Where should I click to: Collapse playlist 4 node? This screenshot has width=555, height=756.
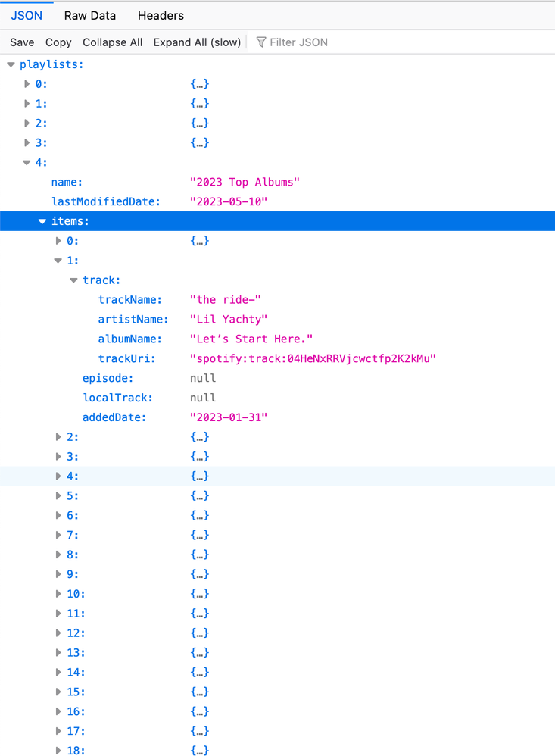(27, 162)
